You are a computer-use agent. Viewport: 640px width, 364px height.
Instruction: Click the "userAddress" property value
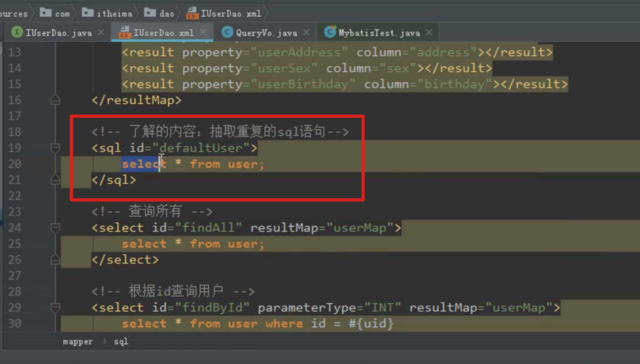tap(299, 52)
